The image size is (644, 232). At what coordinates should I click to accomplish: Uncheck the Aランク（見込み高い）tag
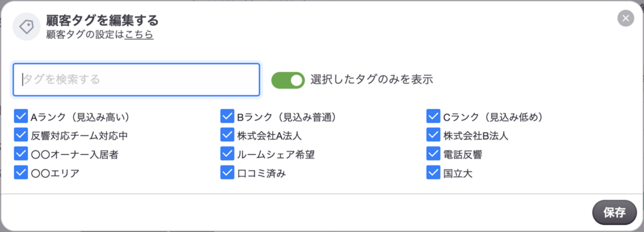point(21,116)
